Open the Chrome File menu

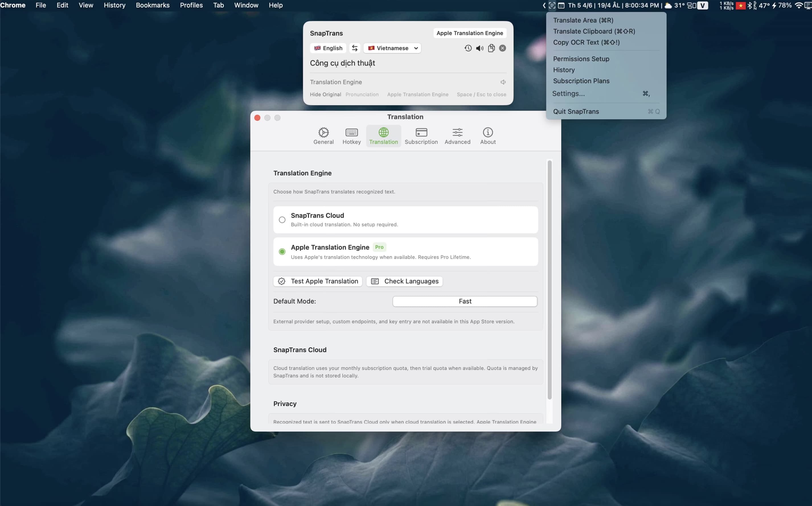pyautogui.click(x=40, y=5)
